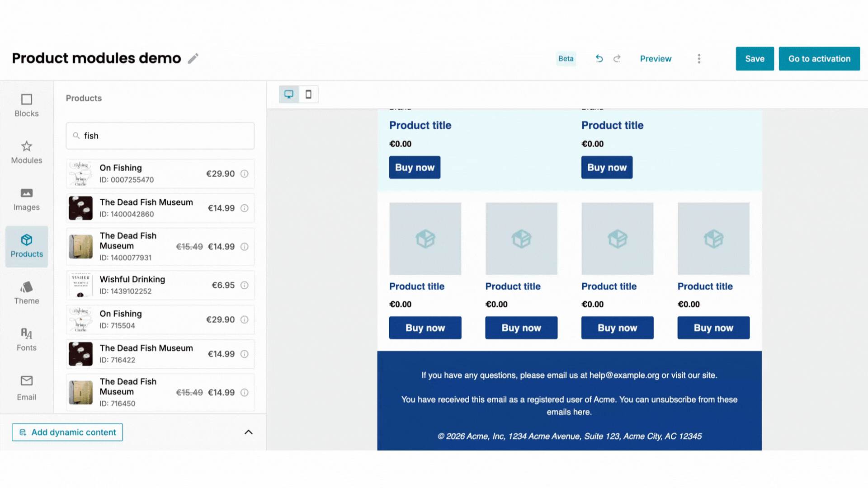Switch to mobile preview mode
The image size is (868, 488).
pyautogui.click(x=309, y=94)
